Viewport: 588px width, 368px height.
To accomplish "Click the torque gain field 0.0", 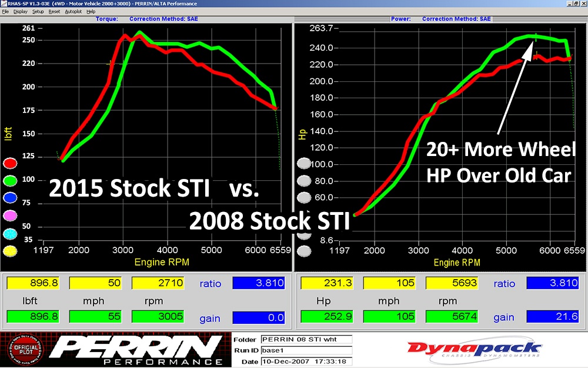I will click(x=259, y=317).
